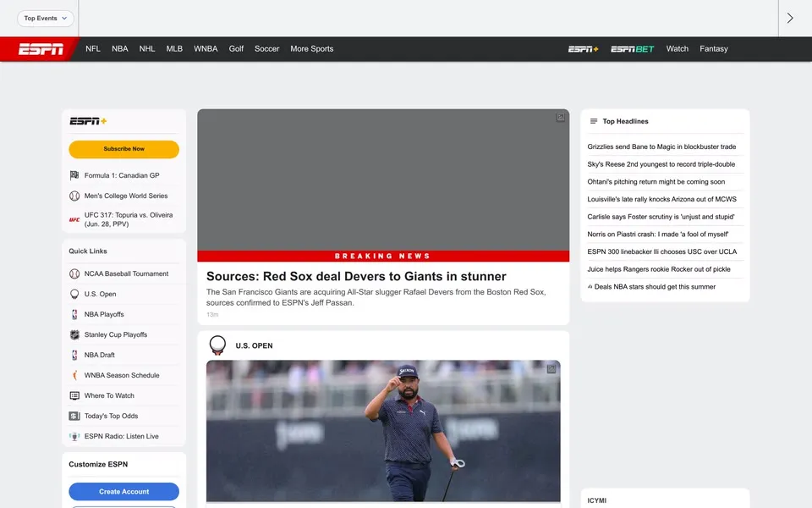Click the expand icon on breaking news video
This screenshot has height=508, width=812.
(x=560, y=118)
